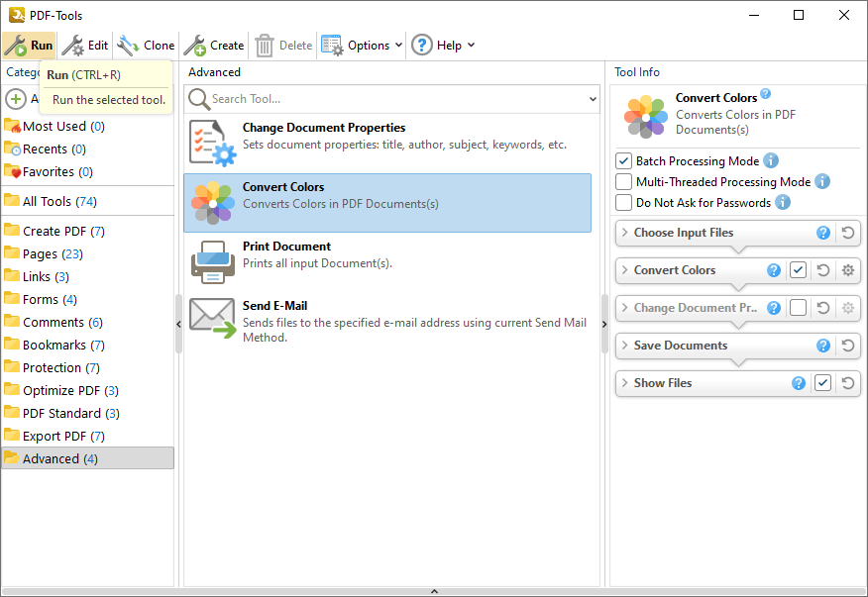Viewport: 868px width, 597px height.
Task: Expand the bottom panel arrow
Action: coord(435,591)
